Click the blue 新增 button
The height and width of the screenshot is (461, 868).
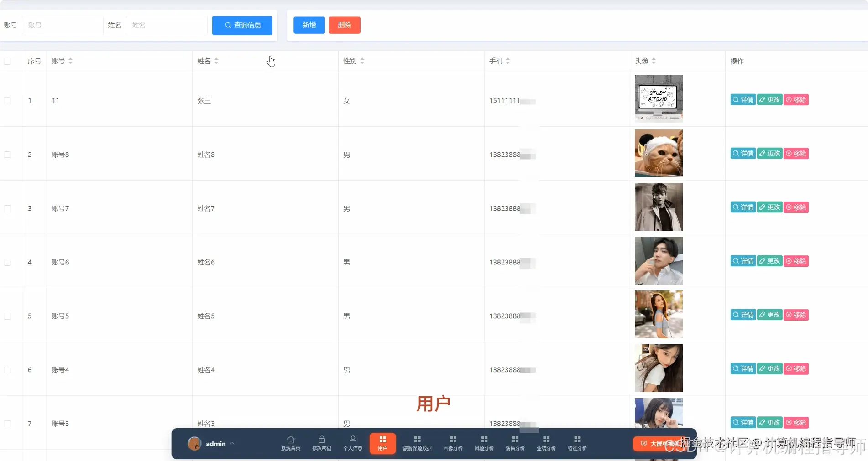pos(309,25)
